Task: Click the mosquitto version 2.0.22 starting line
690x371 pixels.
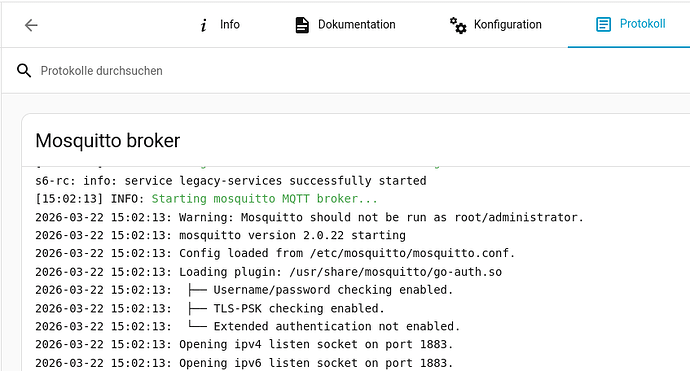Action: click(220, 235)
